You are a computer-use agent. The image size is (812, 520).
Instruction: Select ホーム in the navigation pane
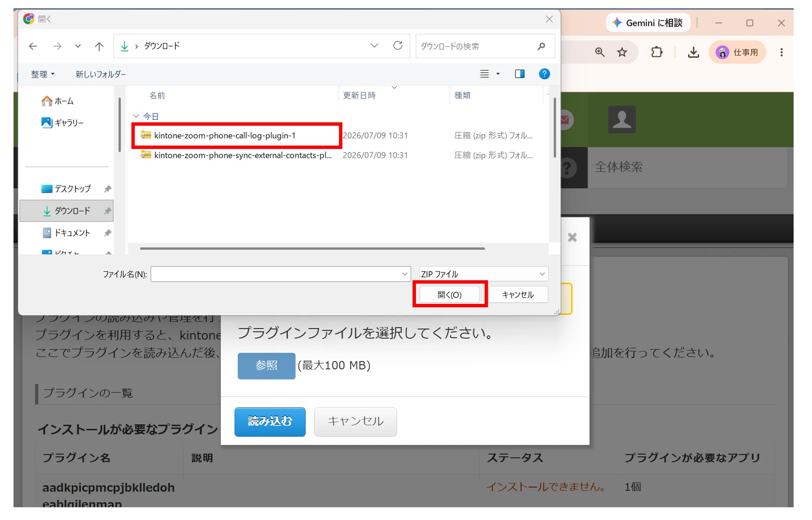[x=57, y=101]
